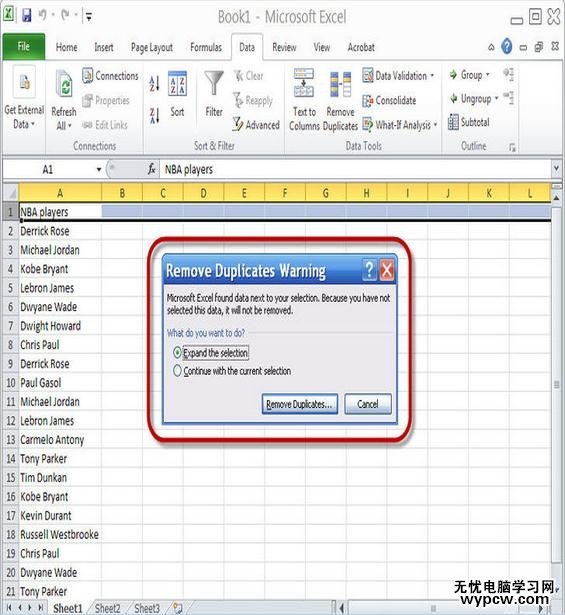Switch to the View tab
Viewport: 565px width, 615px height.
(x=321, y=47)
